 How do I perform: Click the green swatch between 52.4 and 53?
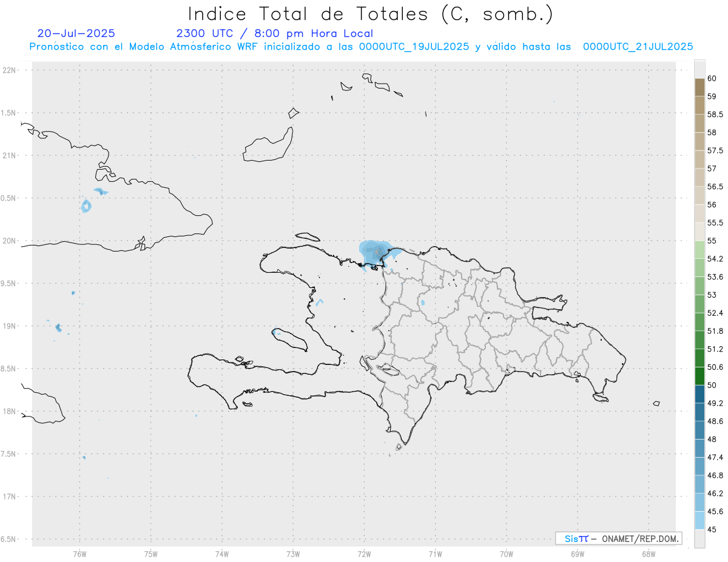[699, 304]
